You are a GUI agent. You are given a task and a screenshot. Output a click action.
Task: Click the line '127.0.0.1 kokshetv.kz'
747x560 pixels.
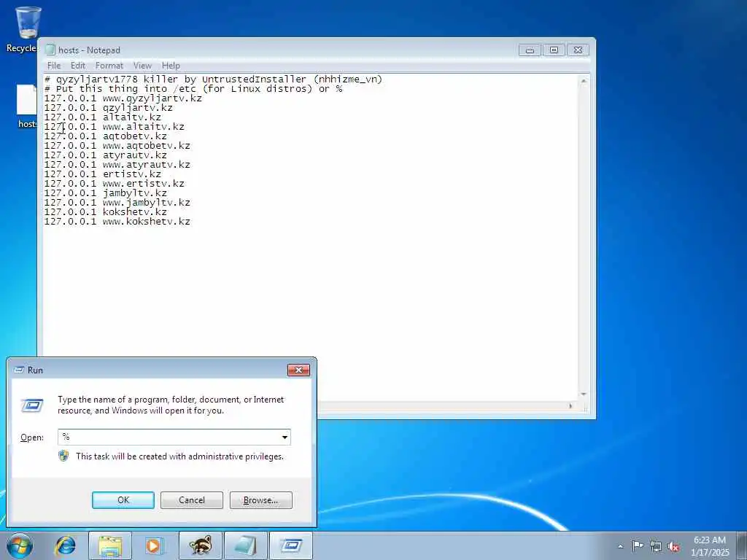click(106, 212)
